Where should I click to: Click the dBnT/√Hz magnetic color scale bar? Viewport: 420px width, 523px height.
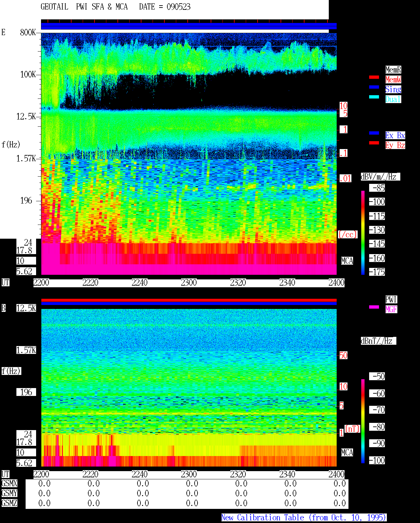(363, 421)
